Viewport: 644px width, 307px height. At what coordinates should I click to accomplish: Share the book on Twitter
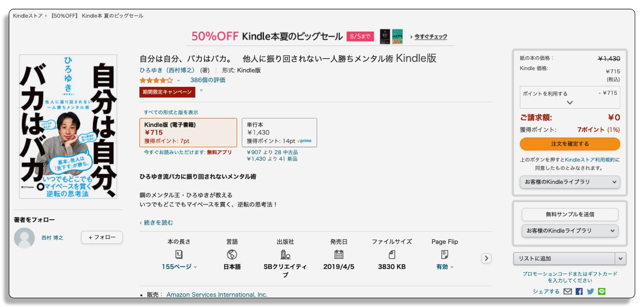(x=590, y=291)
